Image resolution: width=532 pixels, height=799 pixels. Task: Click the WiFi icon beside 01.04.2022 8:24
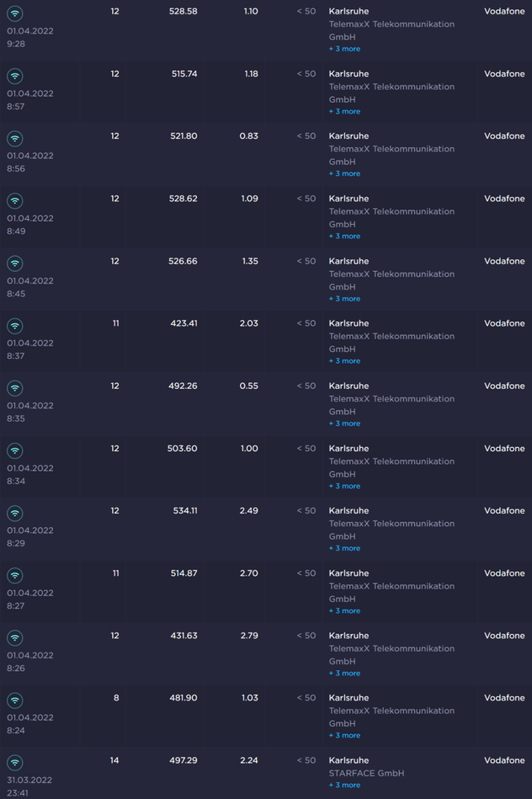14,700
